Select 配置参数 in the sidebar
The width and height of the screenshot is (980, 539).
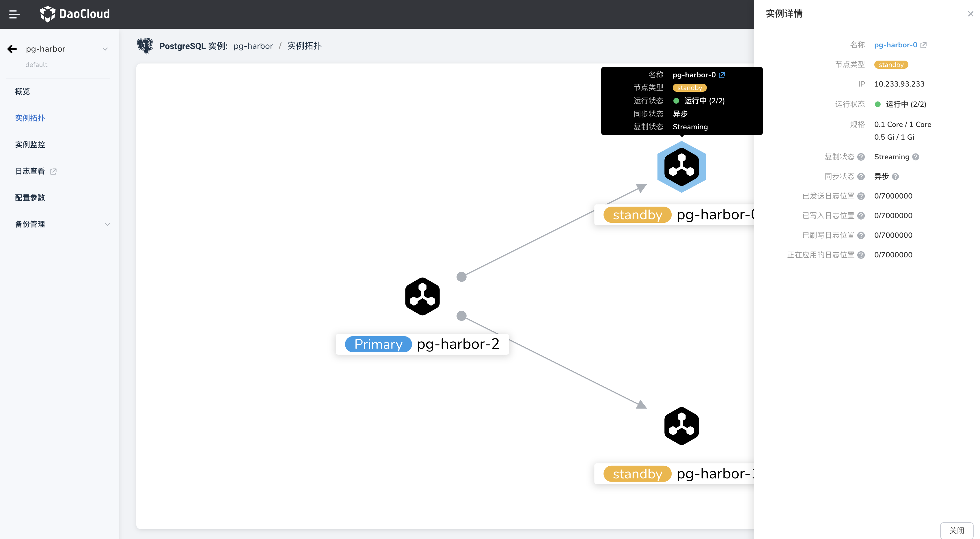30,198
